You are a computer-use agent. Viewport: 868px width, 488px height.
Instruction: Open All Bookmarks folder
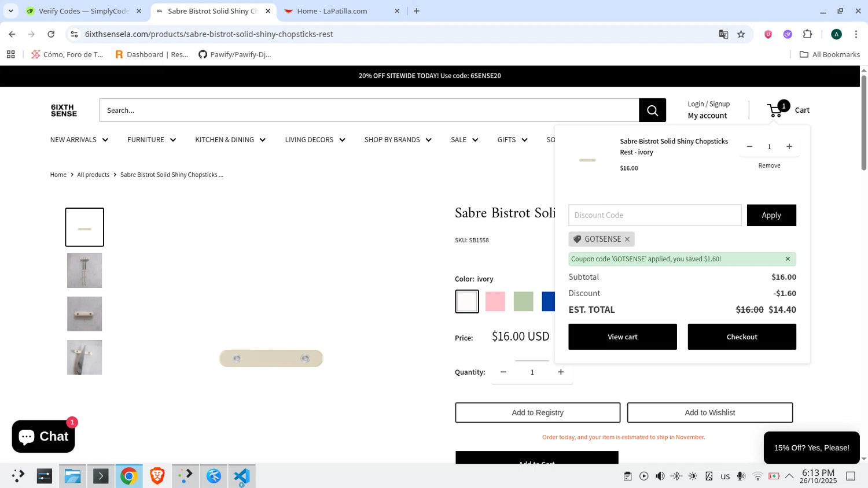[x=829, y=54]
